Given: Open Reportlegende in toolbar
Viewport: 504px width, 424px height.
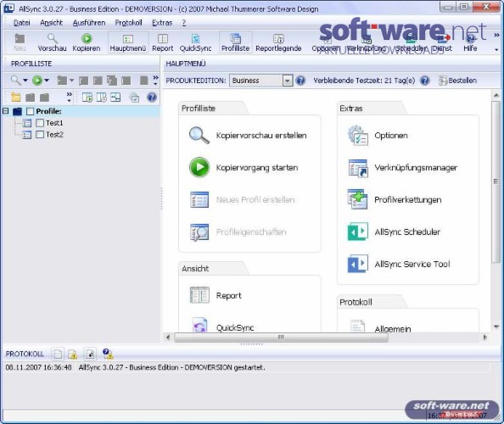Looking at the screenshot, I should point(278,42).
